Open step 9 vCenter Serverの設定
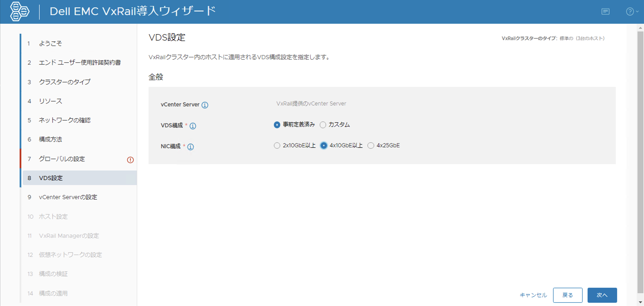The width and height of the screenshot is (644, 306). pyautogui.click(x=68, y=197)
